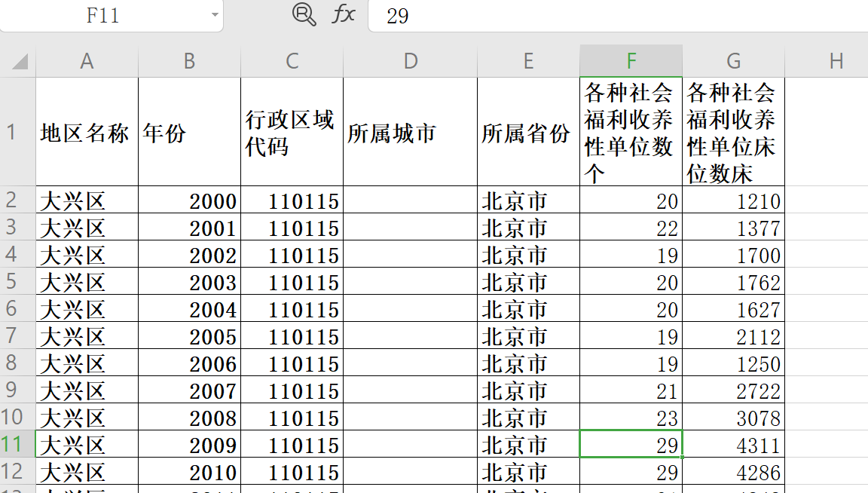868x493 pixels.
Task: Select the cell with year 2007
Action: click(189, 390)
